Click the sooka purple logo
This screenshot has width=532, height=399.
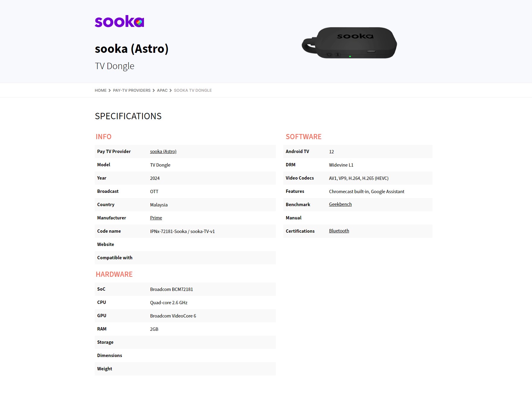[x=119, y=21]
